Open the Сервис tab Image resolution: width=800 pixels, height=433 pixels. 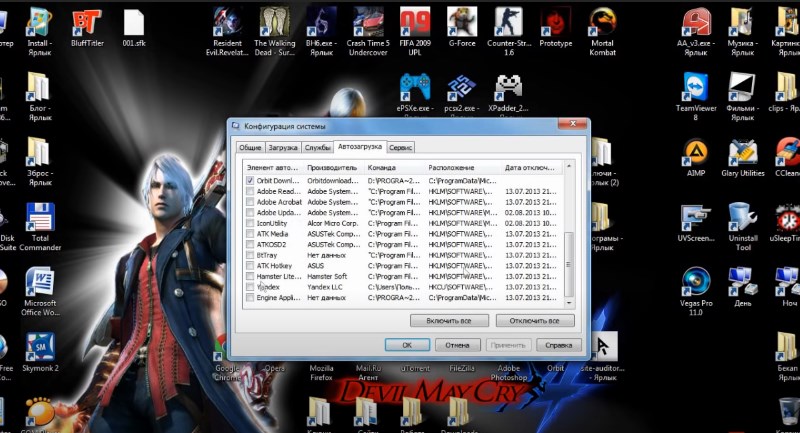(402, 147)
